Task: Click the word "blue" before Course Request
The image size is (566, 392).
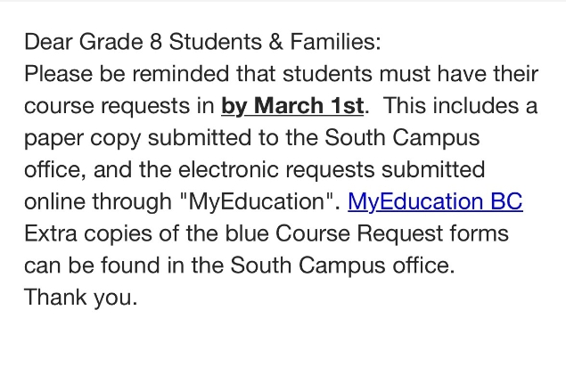Action: [x=247, y=233]
